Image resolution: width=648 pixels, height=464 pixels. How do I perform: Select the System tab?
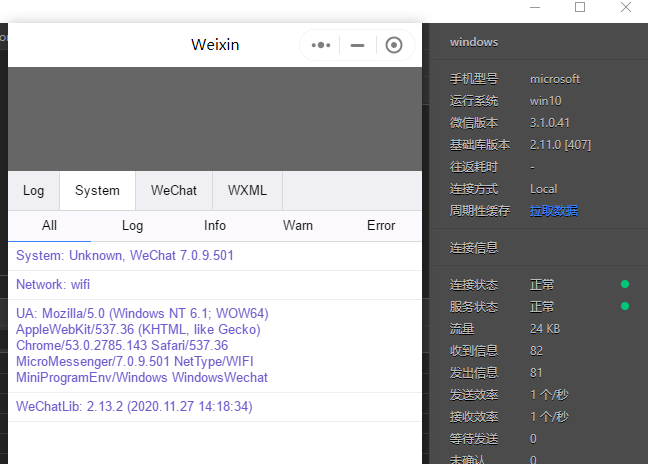[97, 190]
